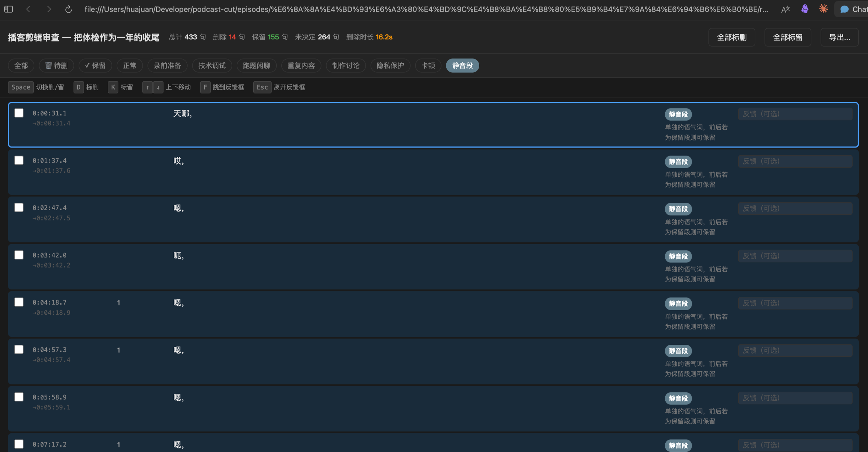
Task: Reload the page with refresh icon
Action: tap(68, 9)
